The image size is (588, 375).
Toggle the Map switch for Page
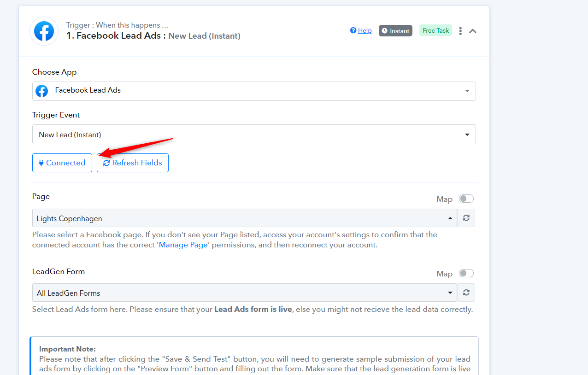pyautogui.click(x=466, y=199)
